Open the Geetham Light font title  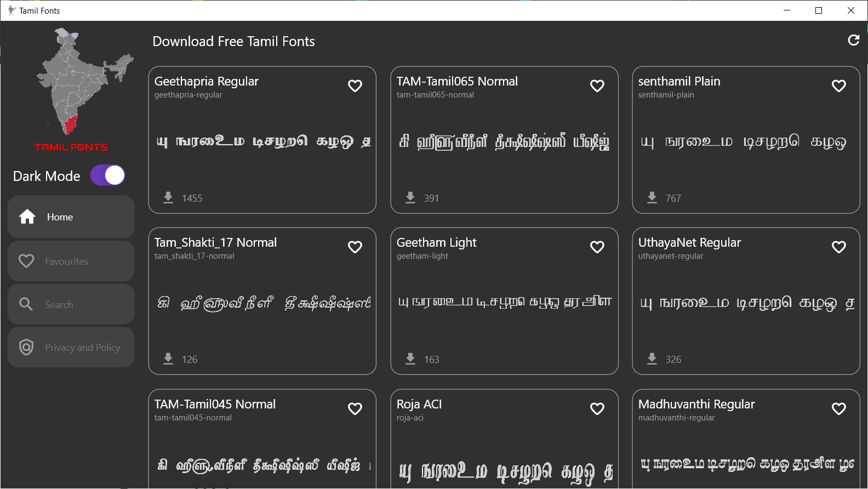tap(437, 242)
